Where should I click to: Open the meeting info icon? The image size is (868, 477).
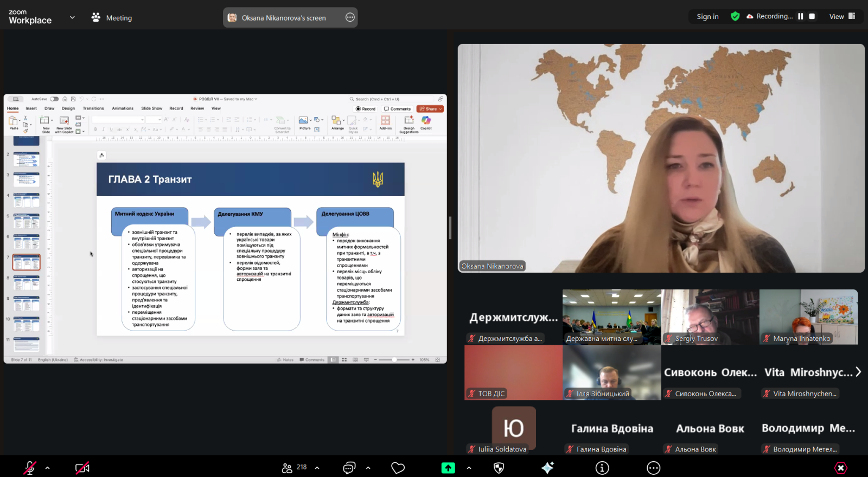click(x=602, y=468)
